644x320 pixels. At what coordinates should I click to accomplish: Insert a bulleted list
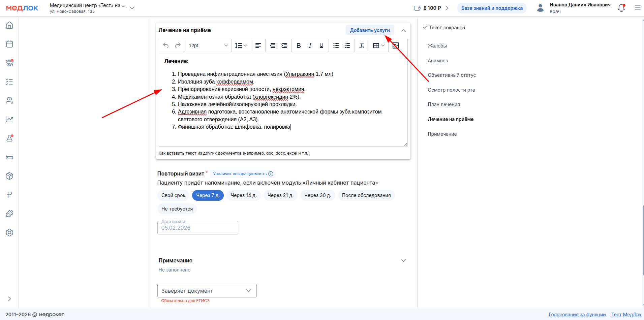pos(336,45)
